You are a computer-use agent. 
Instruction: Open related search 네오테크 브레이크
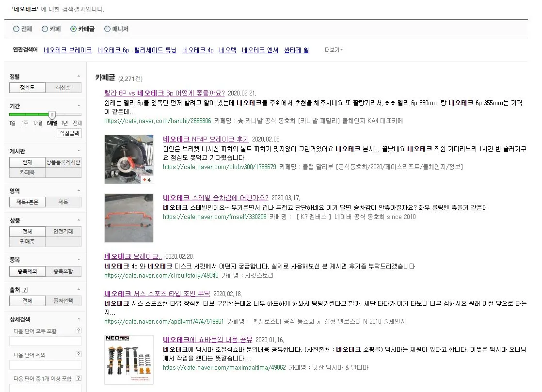pyautogui.click(x=68, y=50)
